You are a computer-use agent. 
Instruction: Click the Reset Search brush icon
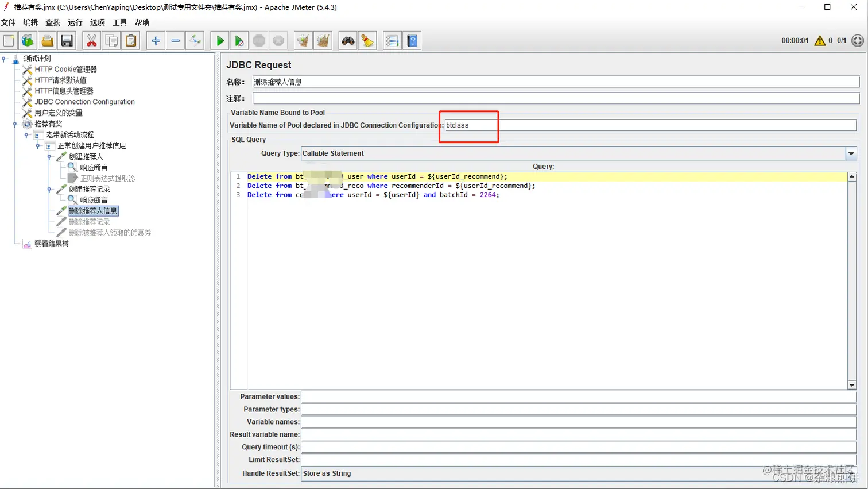(x=367, y=41)
